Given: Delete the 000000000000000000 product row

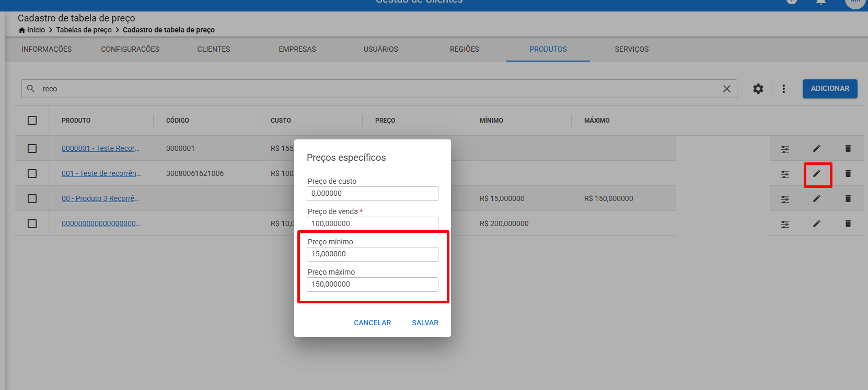Looking at the screenshot, I should (848, 224).
